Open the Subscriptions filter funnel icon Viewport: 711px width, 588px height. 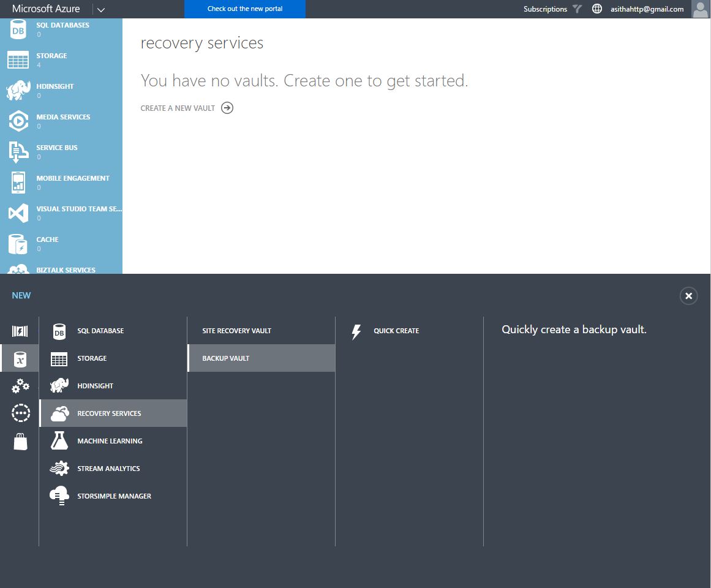pyautogui.click(x=577, y=9)
